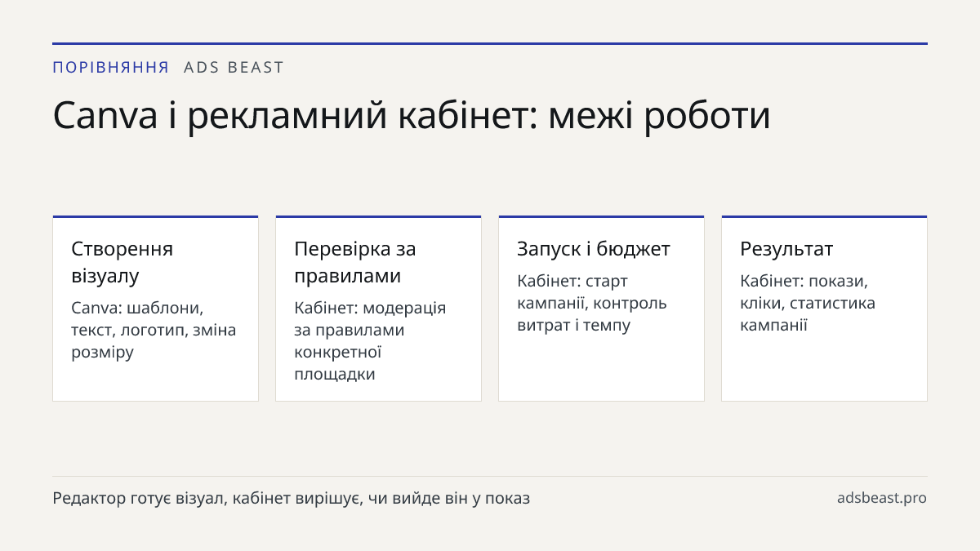Click the ПОРІВНЯННЯ label
Screen dimensions: 980x551
(111, 68)
